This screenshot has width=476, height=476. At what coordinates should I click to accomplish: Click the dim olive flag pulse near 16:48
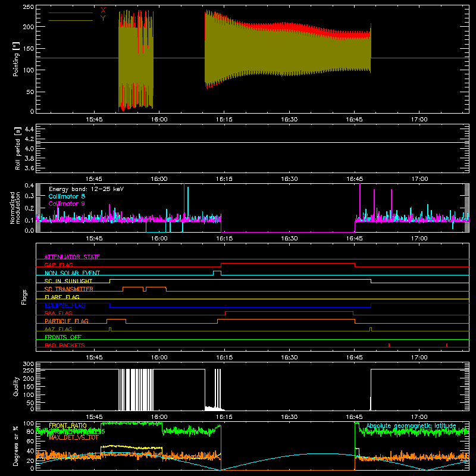pos(371,329)
